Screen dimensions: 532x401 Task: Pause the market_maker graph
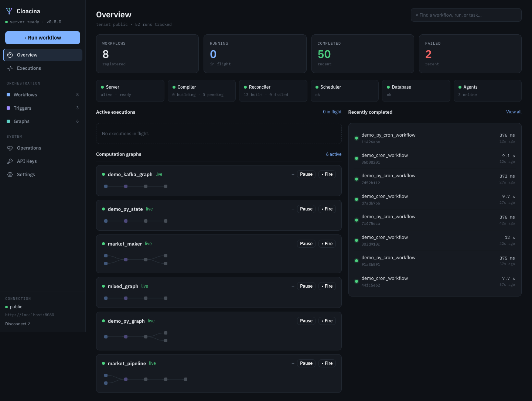(x=306, y=244)
